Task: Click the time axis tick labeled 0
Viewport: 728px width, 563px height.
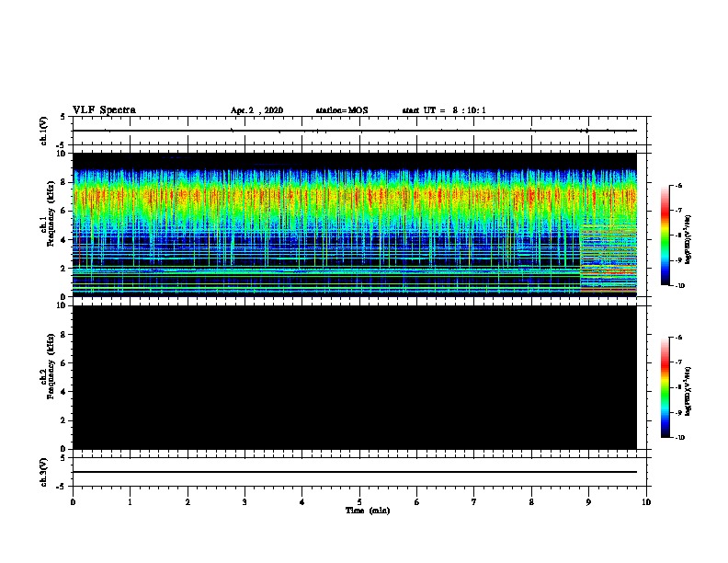Action: 73,502
